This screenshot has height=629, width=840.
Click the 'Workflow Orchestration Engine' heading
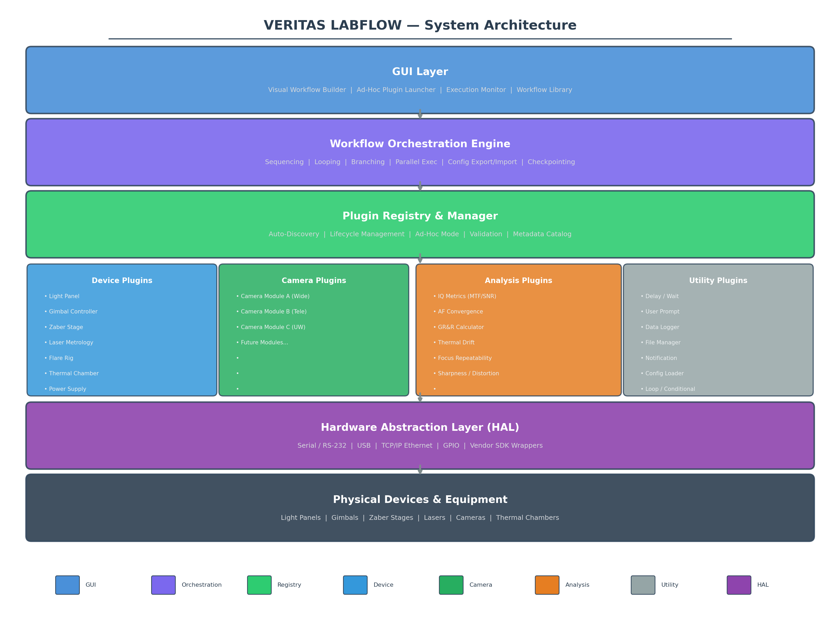pos(420,144)
